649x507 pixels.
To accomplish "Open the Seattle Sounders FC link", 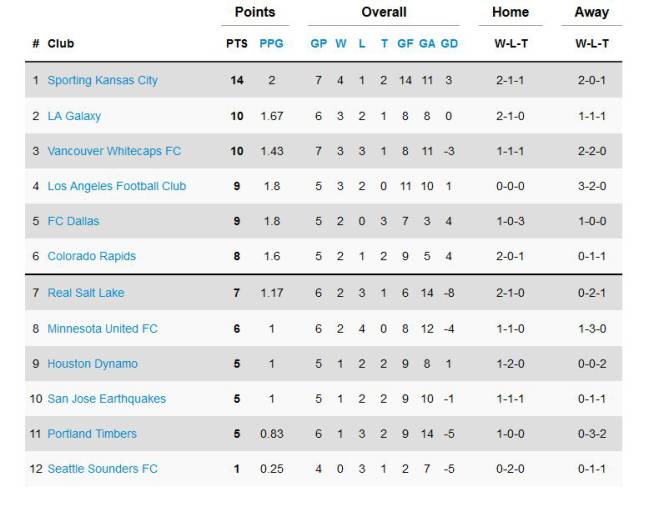I will (x=102, y=469).
